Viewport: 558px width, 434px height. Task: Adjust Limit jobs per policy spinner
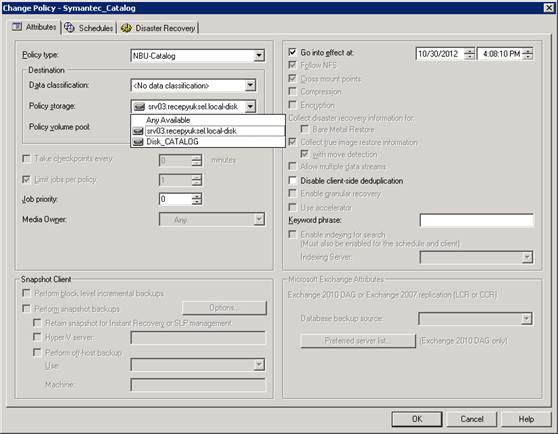tap(196, 180)
